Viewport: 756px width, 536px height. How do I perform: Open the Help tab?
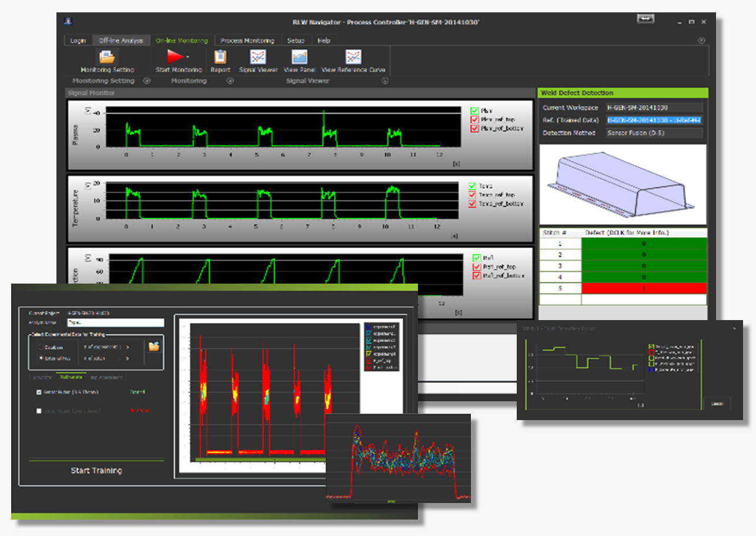coord(323,41)
